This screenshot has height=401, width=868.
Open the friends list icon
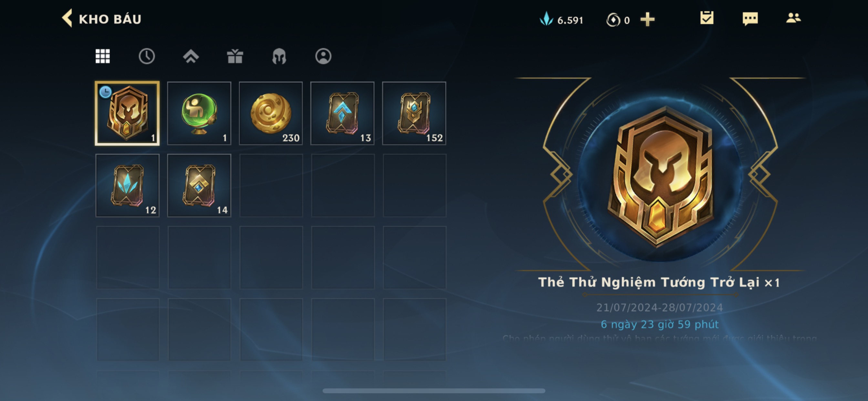[x=793, y=18]
